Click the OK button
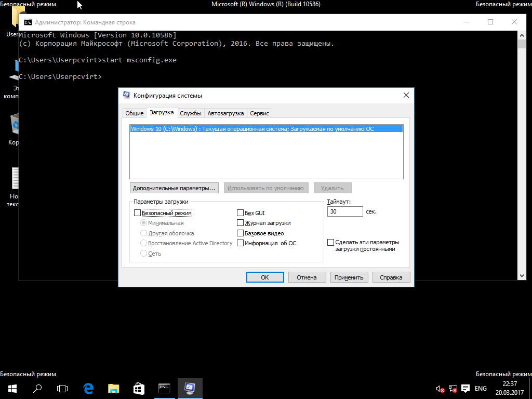Image resolution: width=532 pixels, height=399 pixels. (x=265, y=277)
